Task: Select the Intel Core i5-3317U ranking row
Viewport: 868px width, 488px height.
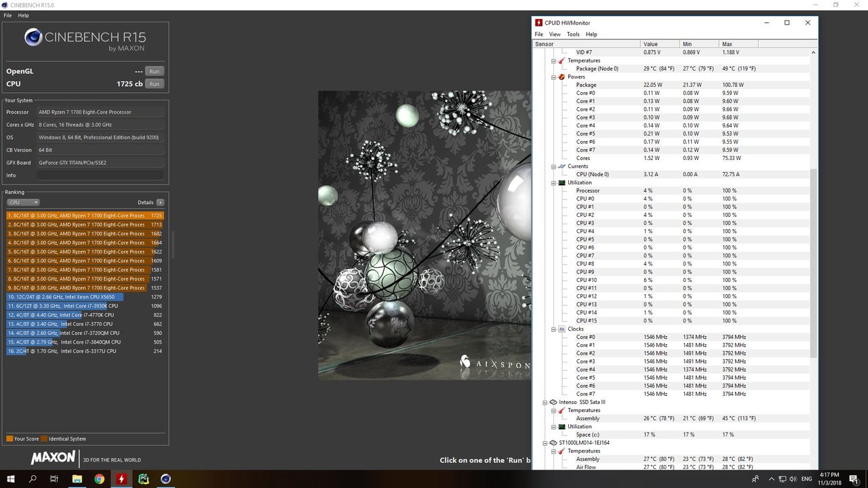Action: point(86,351)
